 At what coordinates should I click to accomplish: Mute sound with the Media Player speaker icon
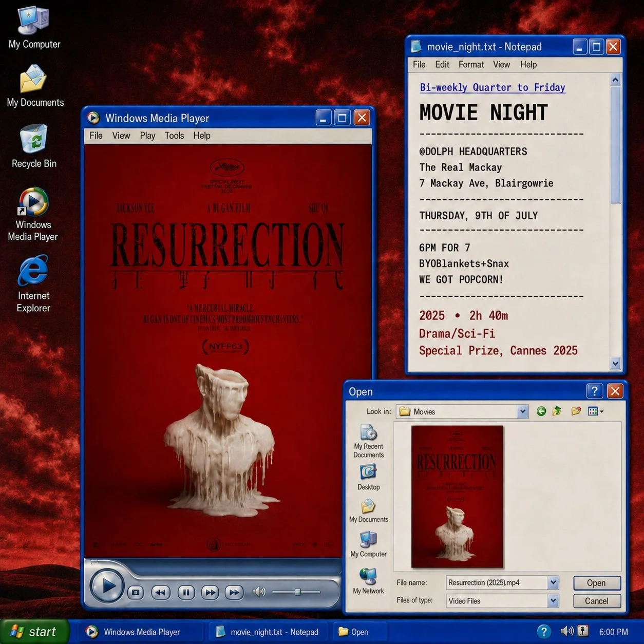pyautogui.click(x=259, y=592)
